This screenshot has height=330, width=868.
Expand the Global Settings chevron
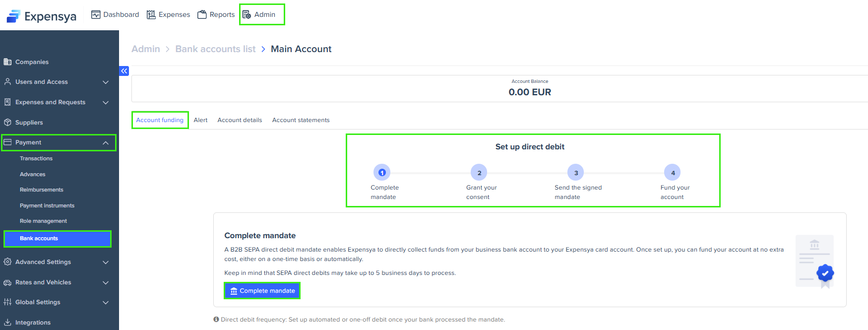click(106, 302)
